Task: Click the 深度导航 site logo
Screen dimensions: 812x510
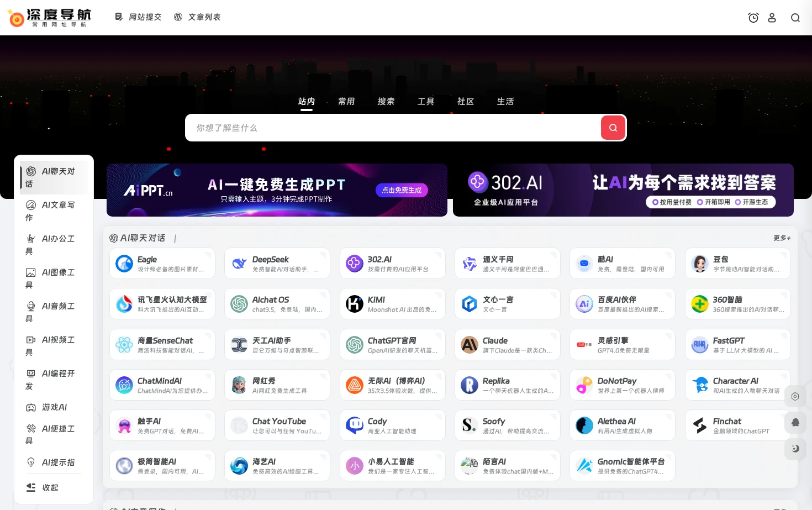Action: (49, 18)
